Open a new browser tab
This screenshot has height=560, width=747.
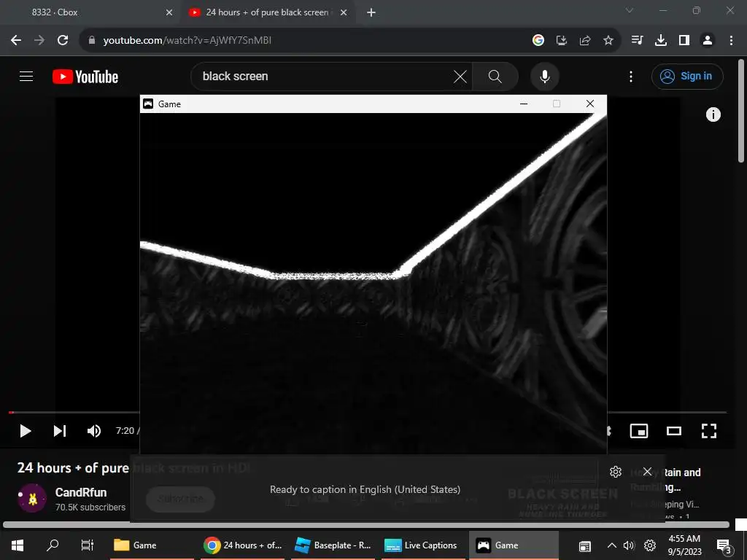point(371,12)
